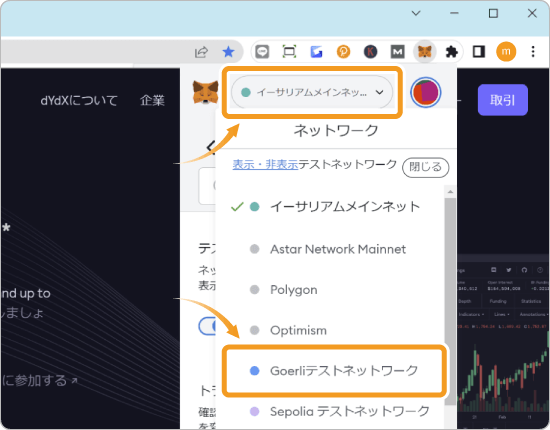Expand the network selector dropdown
Image resolution: width=550 pixels, height=430 pixels.
312,92
